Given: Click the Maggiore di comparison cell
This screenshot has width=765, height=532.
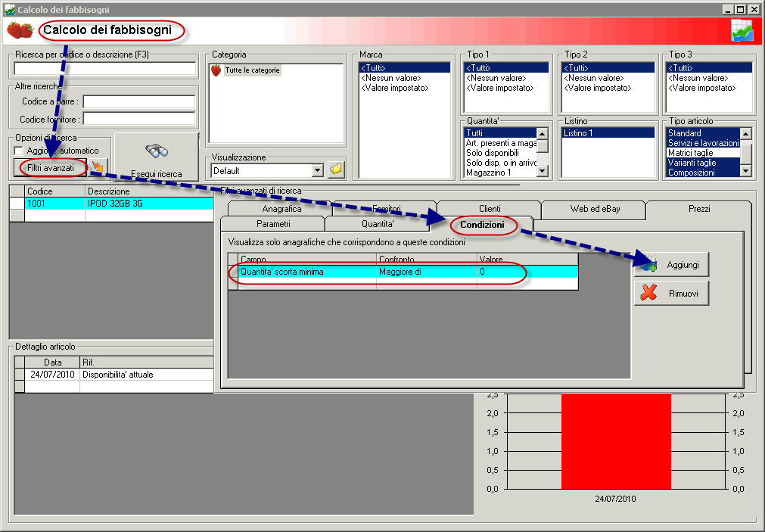Looking at the screenshot, I should click(427, 272).
